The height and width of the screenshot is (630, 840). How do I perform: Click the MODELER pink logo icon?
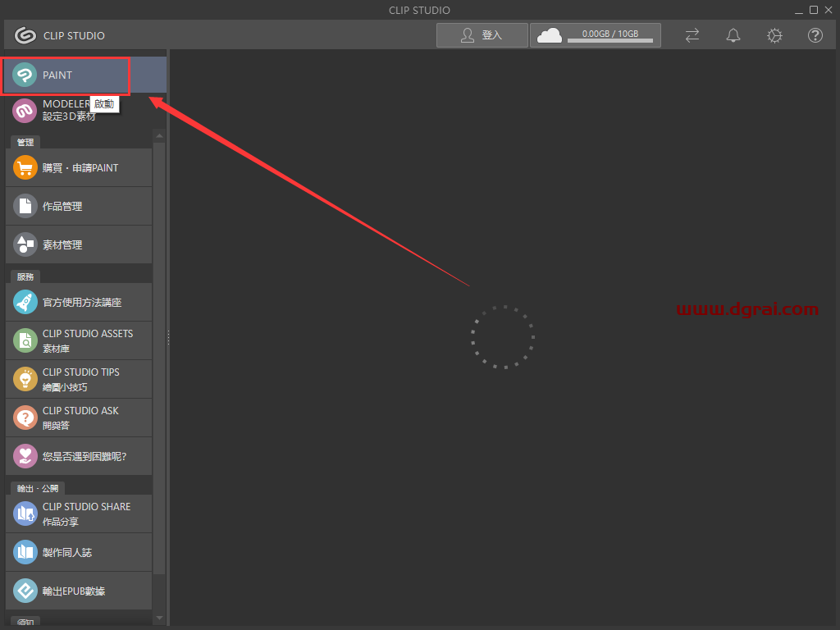point(25,111)
